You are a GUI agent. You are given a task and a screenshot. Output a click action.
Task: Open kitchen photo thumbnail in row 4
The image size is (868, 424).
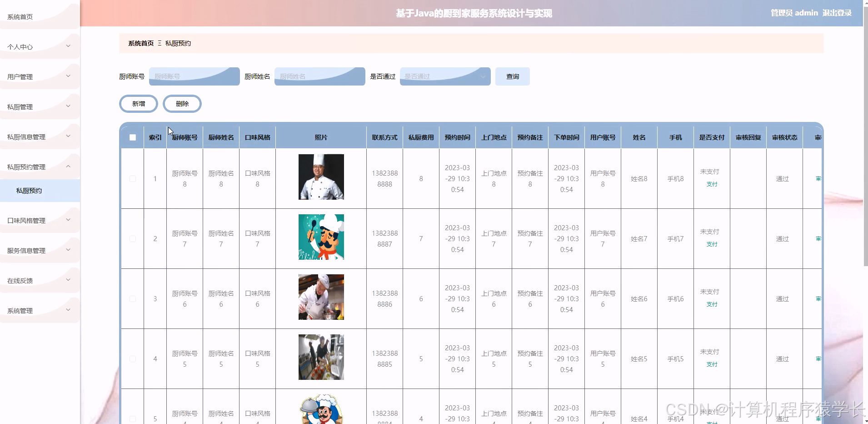321,357
